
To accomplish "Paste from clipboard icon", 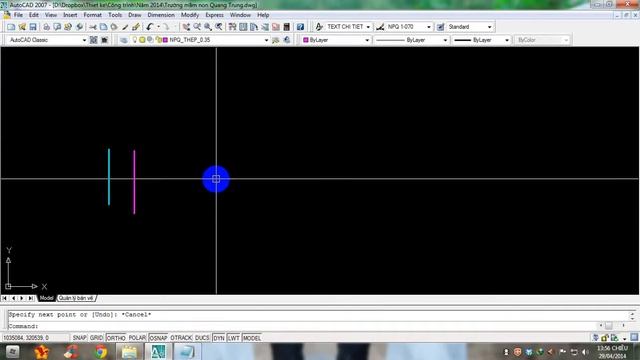I will (x=114, y=27).
